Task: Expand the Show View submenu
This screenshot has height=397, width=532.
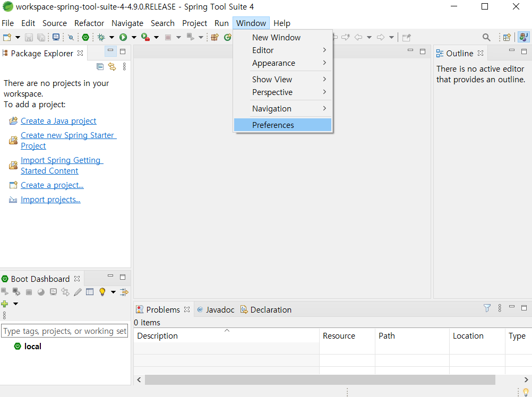Action: point(282,79)
